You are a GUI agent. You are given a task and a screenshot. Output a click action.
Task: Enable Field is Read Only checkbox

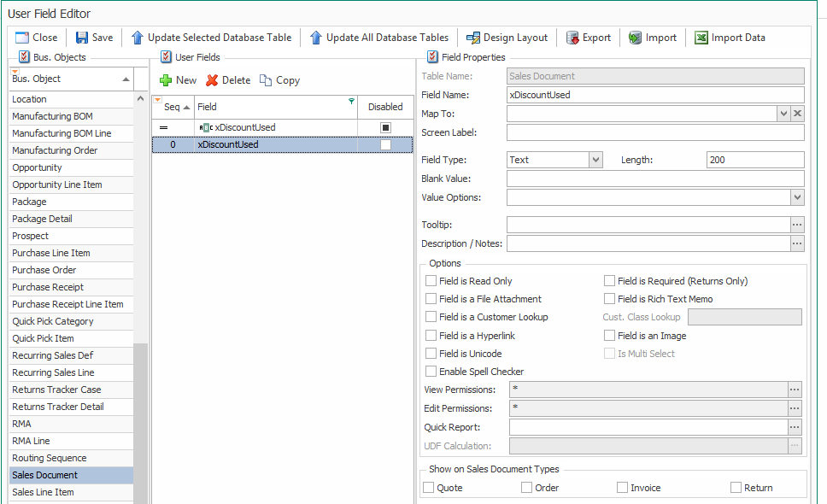[x=431, y=281]
